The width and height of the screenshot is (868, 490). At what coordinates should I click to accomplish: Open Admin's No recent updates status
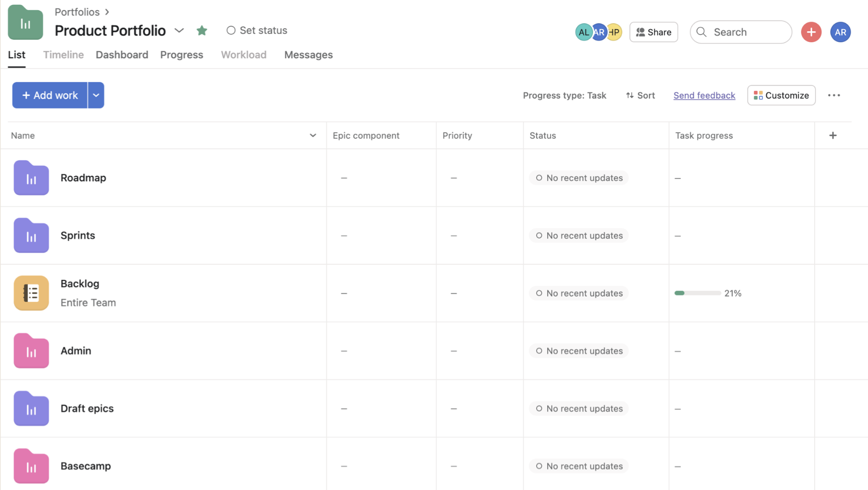click(x=579, y=350)
